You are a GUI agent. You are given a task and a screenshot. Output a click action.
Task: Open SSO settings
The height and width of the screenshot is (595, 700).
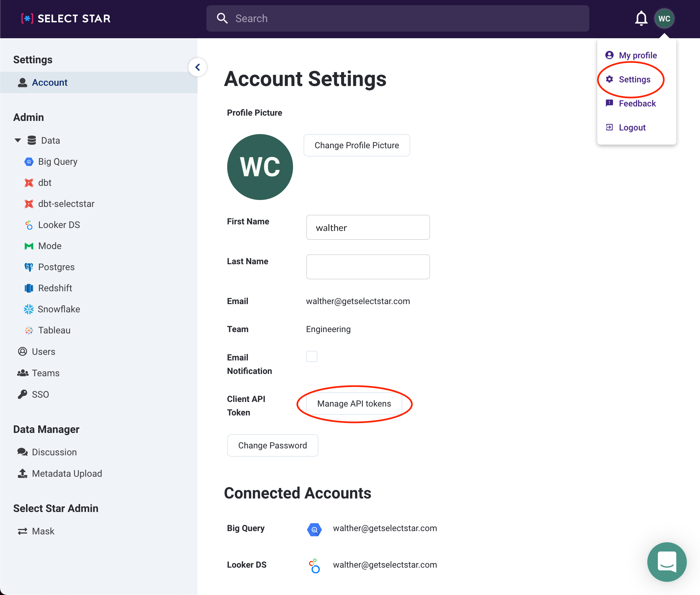(40, 394)
